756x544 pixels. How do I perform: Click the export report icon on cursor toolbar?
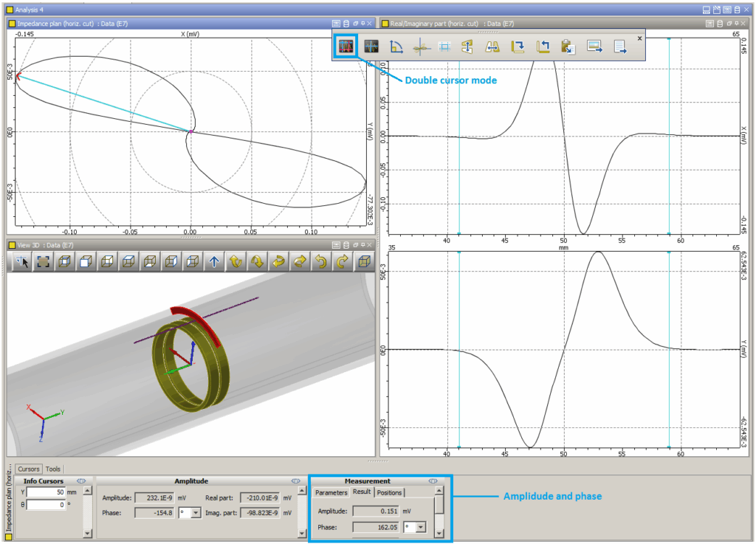(x=619, y=46)
